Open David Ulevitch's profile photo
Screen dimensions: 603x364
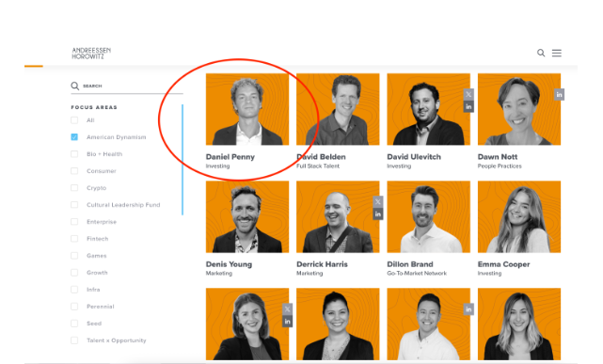[428, 109]
